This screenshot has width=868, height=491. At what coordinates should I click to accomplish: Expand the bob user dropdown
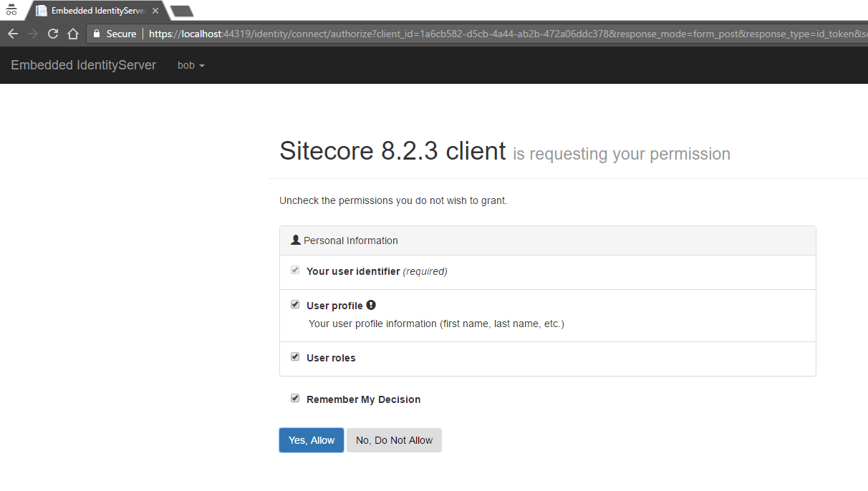[x=191, y=65]
